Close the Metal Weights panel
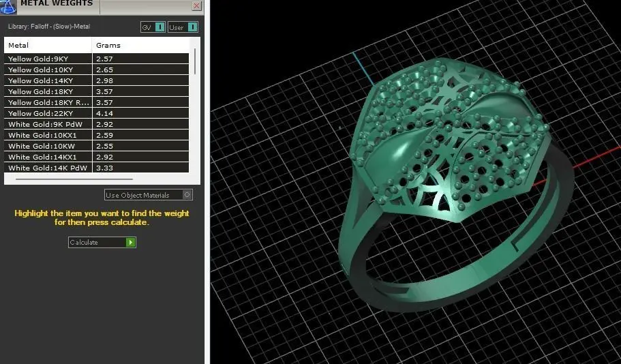 pos(196,5)
